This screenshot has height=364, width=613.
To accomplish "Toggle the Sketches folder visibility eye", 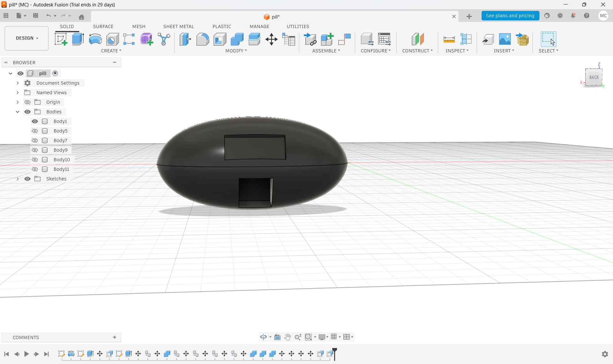I will (x=27, y=179).
